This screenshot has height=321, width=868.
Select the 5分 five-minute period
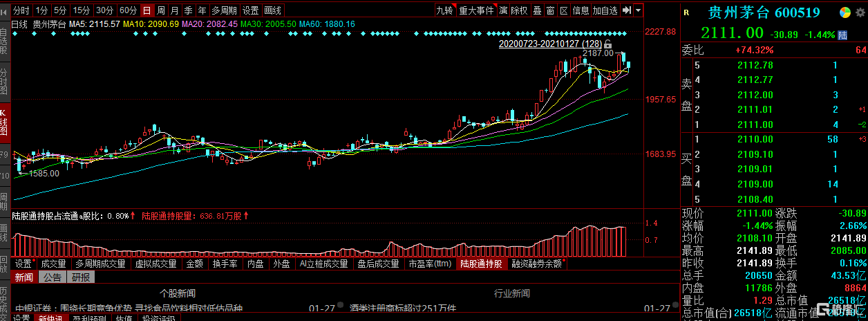[61, 10]
